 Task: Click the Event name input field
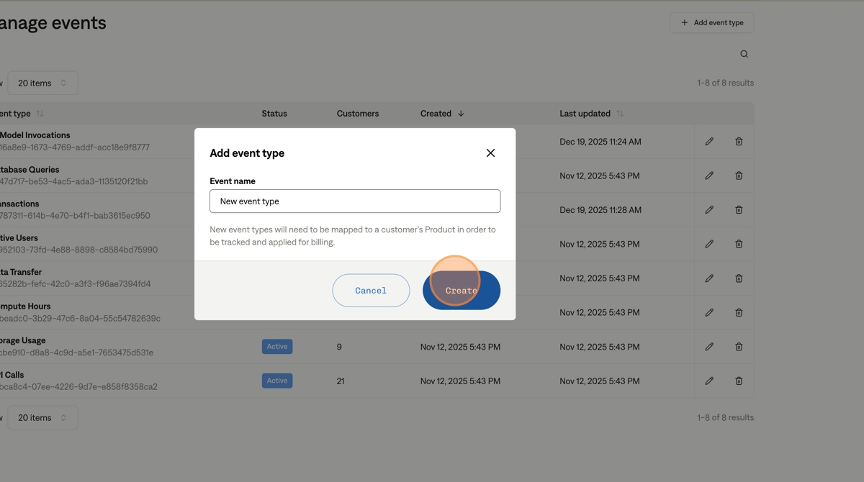(354, 201)
